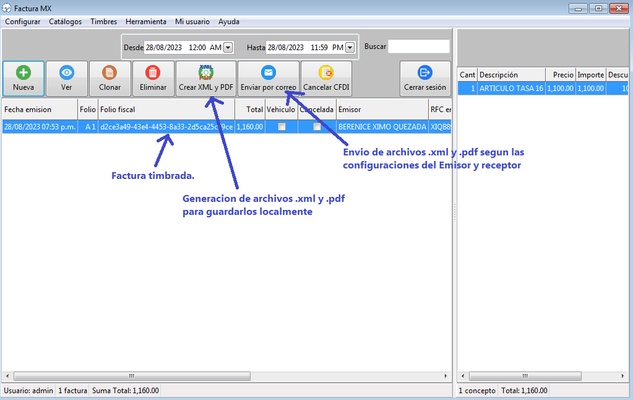This screenshot has width=633, height=400.
Task: Click the invoice list scroll right arrow
Action: 446,376
